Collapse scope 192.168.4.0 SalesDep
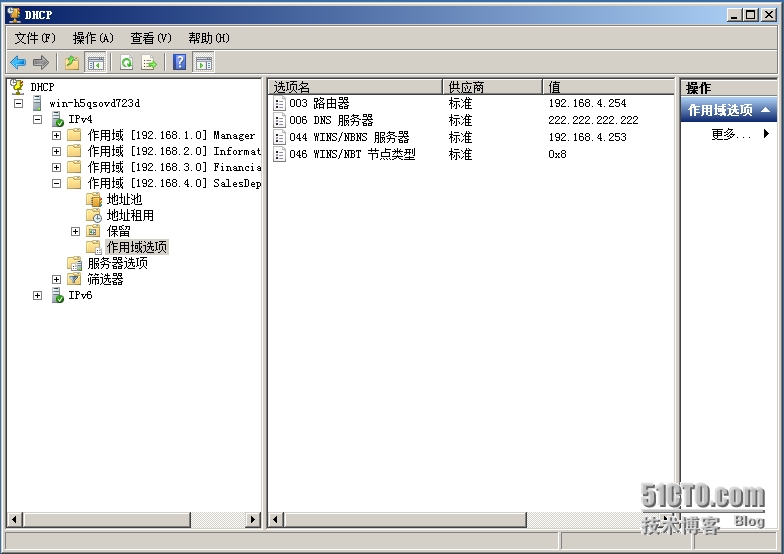This screenshot has height=554, width=784. (56, 184)
